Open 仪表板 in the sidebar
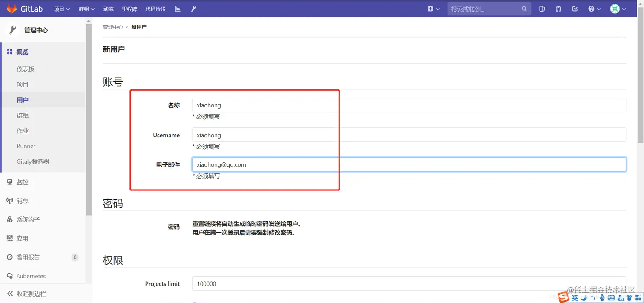This screenshot has height=303, width=644. click(x=26, y=69)
